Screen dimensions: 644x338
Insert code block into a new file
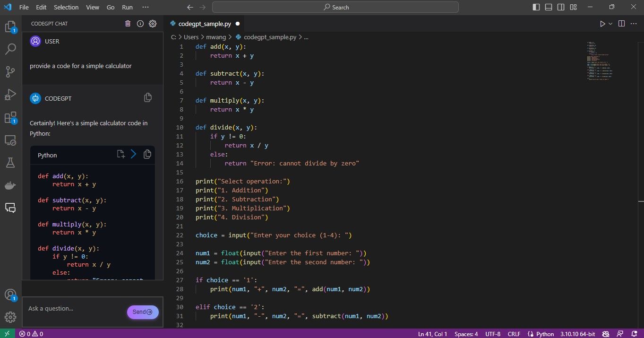[x=120, y=154]
